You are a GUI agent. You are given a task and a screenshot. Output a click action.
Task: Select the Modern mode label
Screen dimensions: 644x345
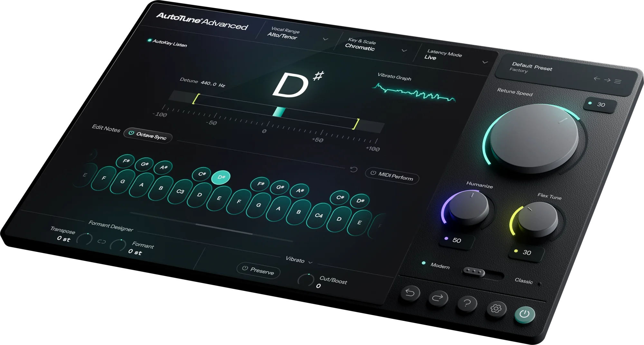[x=440, y=266]
